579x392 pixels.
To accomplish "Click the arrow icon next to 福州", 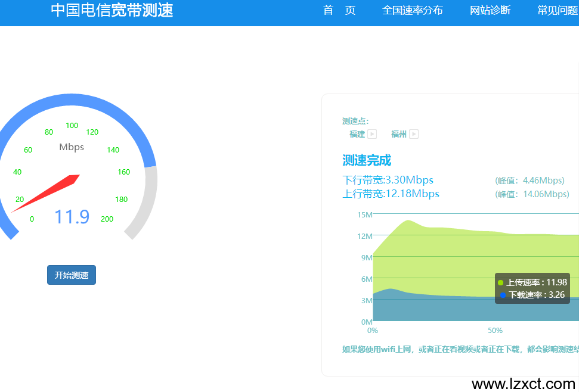I will [414, 134].
